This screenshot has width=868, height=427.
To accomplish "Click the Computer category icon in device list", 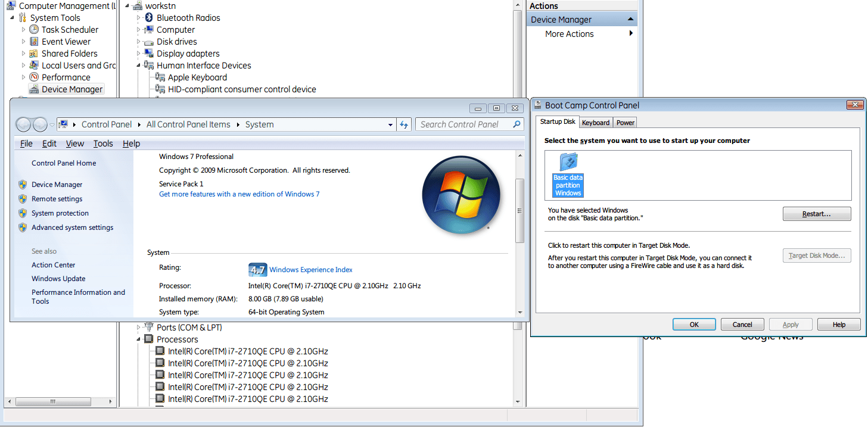I will pos(149,30).
